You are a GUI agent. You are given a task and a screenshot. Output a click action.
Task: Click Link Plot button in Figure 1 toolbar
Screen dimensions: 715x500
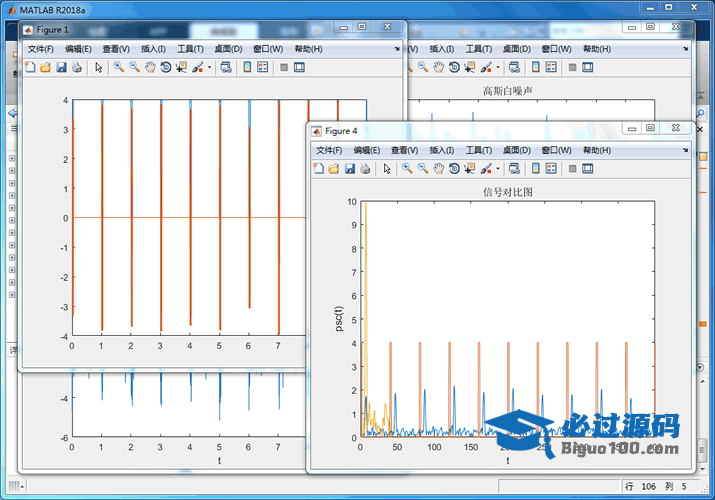[225, 67]
